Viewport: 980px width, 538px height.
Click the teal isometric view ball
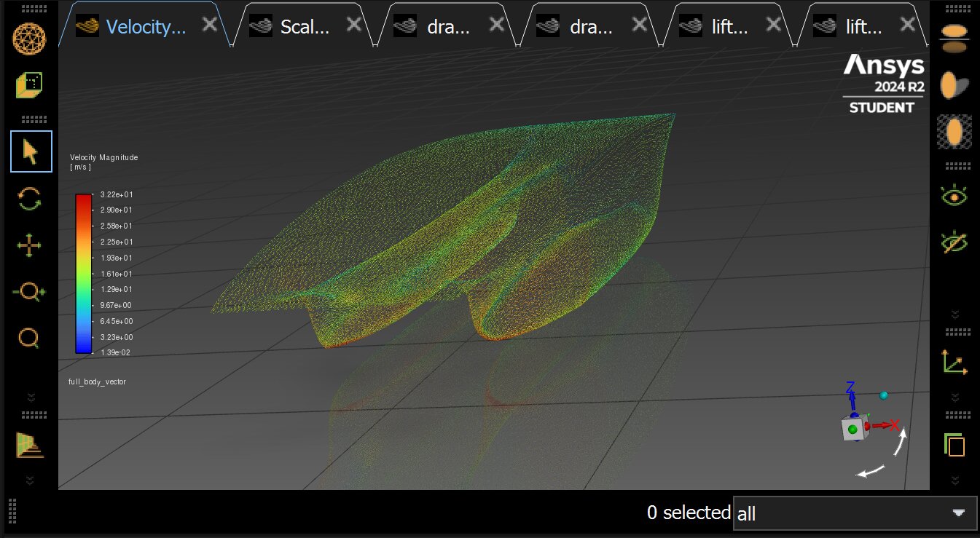pyautogui.click(x=884, y=395)
